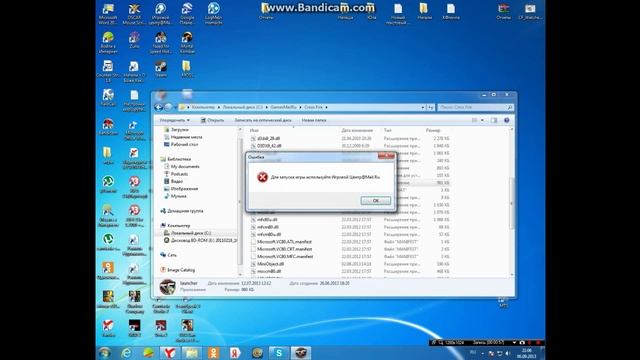
Task: Open My documents library
Action: (x=185, y=167)
